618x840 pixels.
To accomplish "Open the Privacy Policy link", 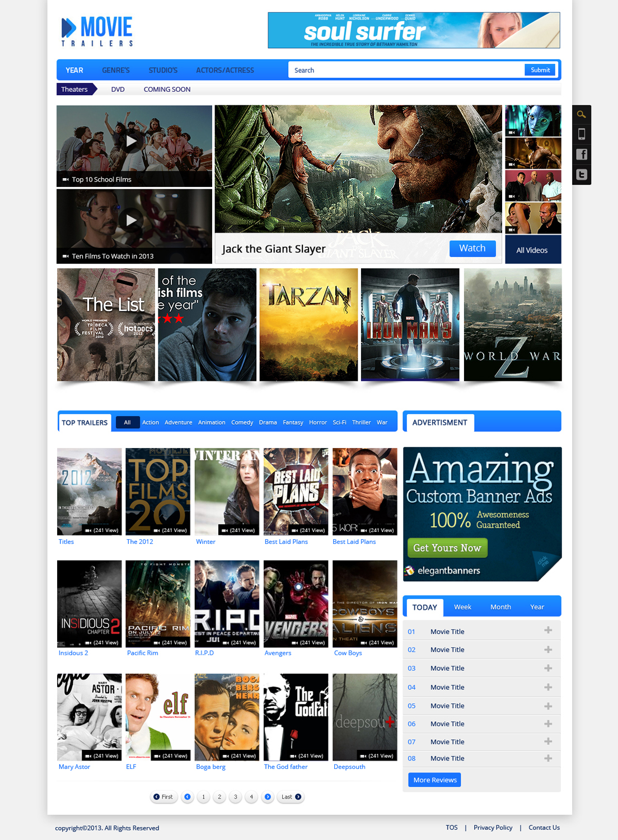I will 493,828.
